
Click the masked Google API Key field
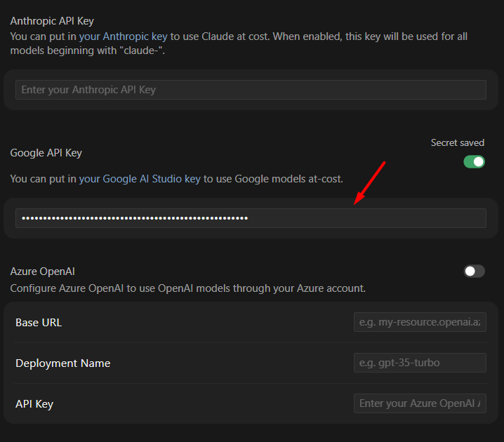tap(251, 218)
